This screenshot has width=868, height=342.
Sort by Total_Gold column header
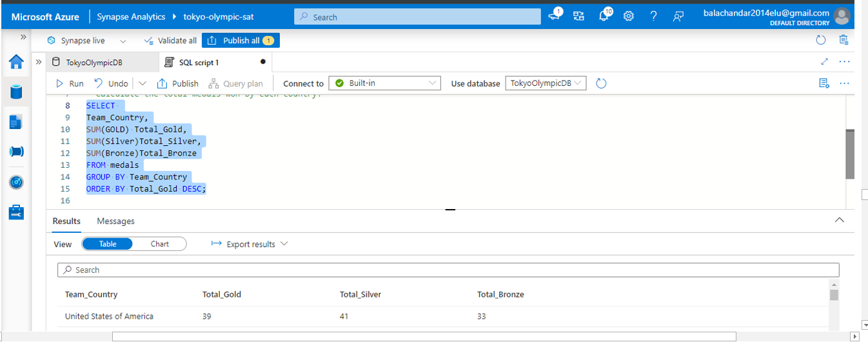pyautogui.click(x=222, y=294)
